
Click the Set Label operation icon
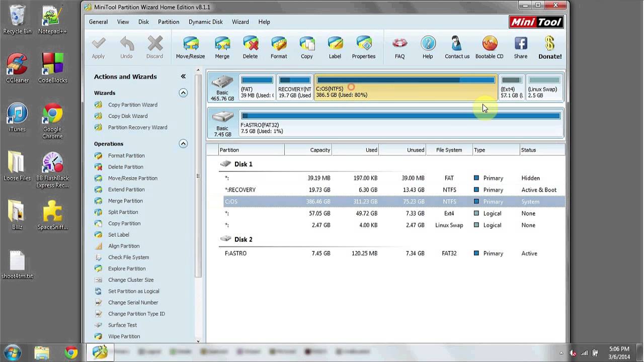98,235
